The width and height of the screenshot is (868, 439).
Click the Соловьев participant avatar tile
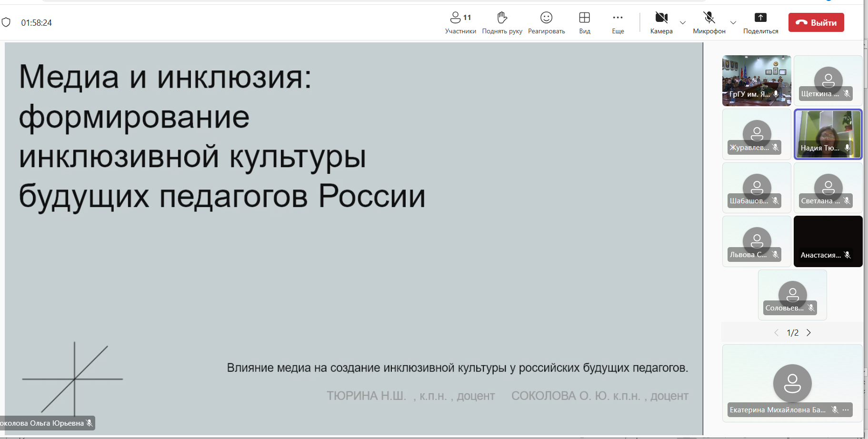pos(792,294)
